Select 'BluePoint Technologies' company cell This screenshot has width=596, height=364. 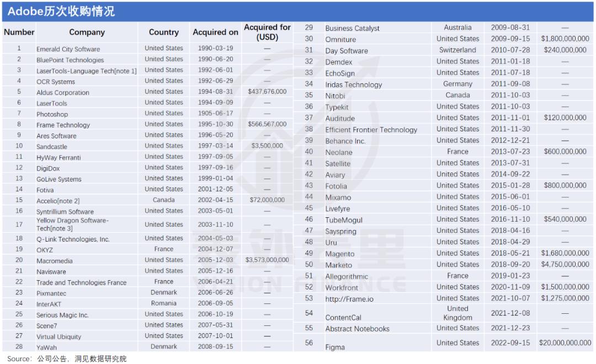70,60
